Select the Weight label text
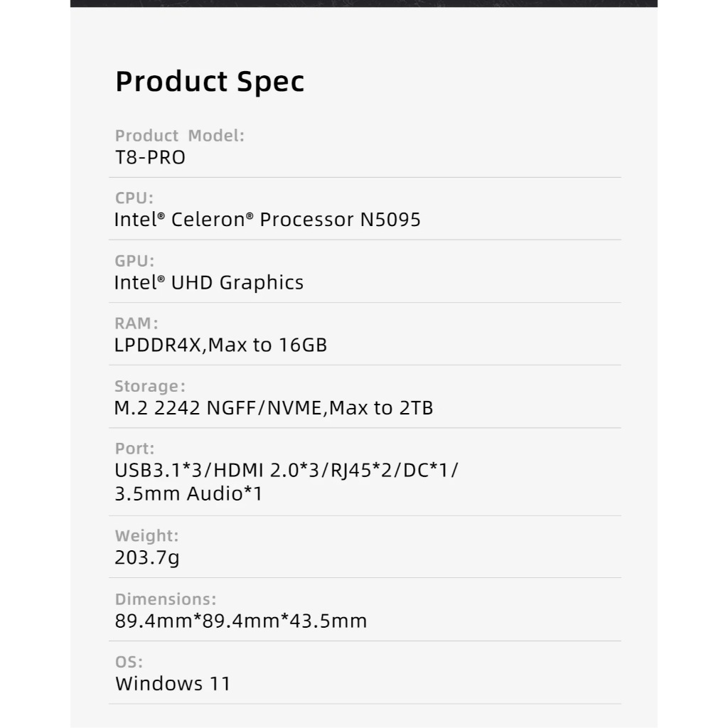The height and width of the screenshot is (728, 728). (146, 536)
